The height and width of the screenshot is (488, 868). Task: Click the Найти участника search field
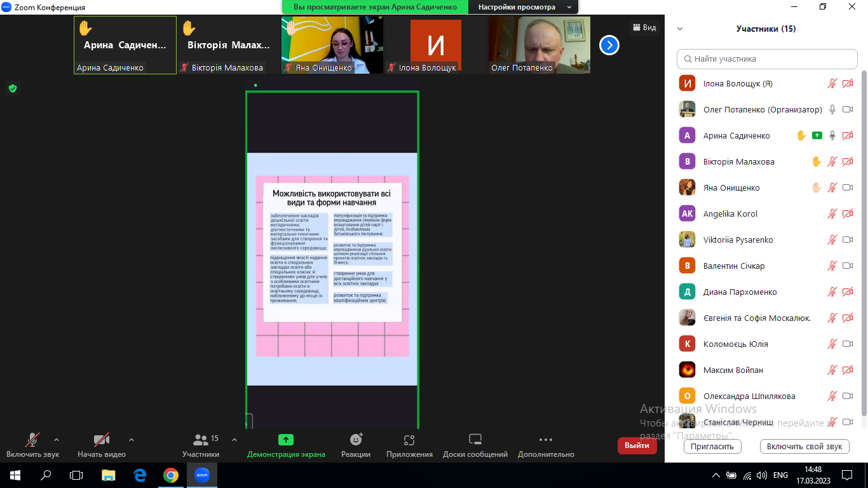tap(767, 59)
